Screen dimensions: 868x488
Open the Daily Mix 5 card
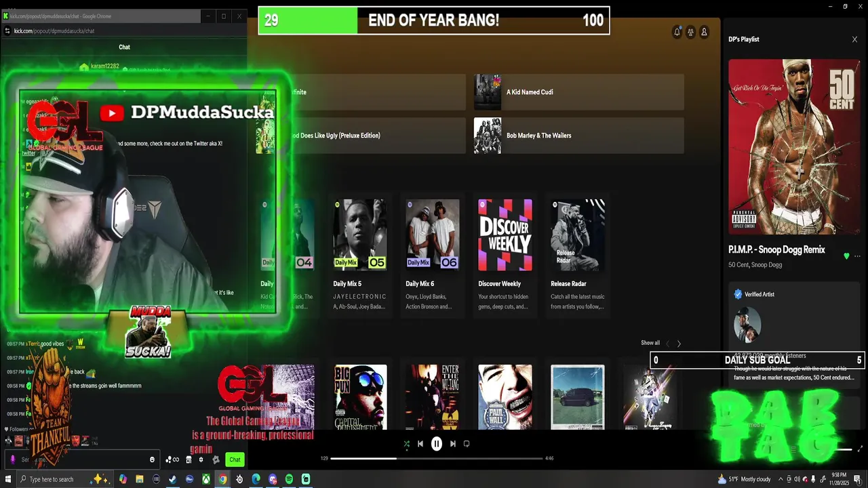(x=360, y=254)
